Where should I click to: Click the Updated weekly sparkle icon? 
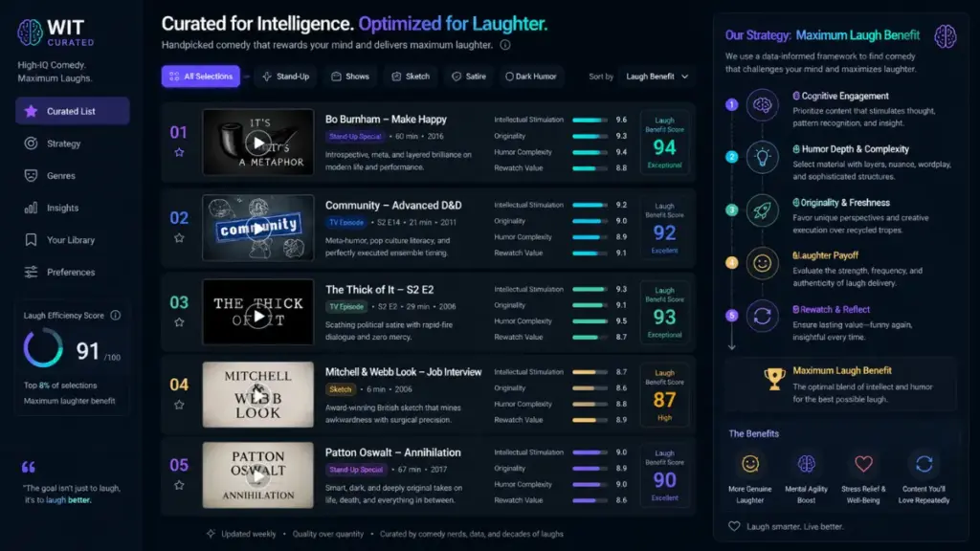coord(211,534)
